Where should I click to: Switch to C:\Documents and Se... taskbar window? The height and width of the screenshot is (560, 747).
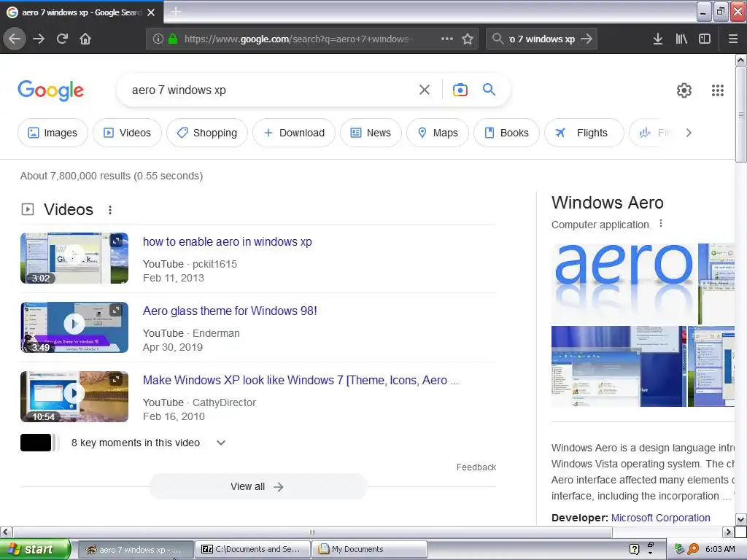coord(252,549)
